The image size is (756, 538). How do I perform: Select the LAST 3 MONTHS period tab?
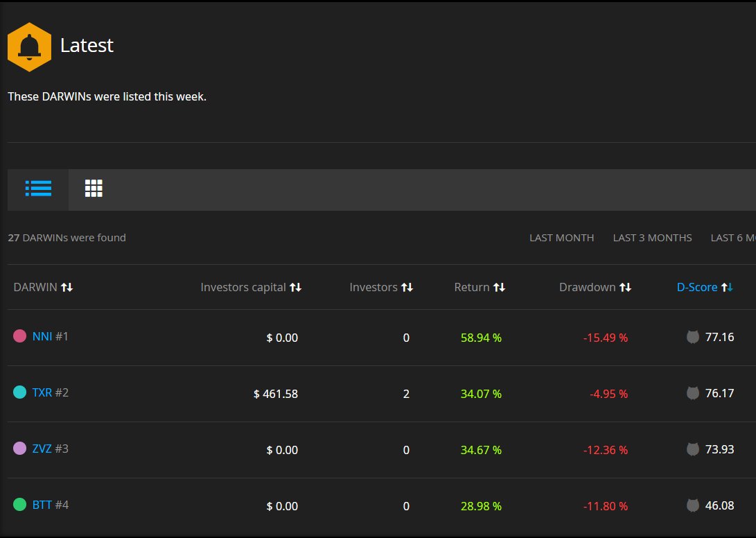pos(652,238)
